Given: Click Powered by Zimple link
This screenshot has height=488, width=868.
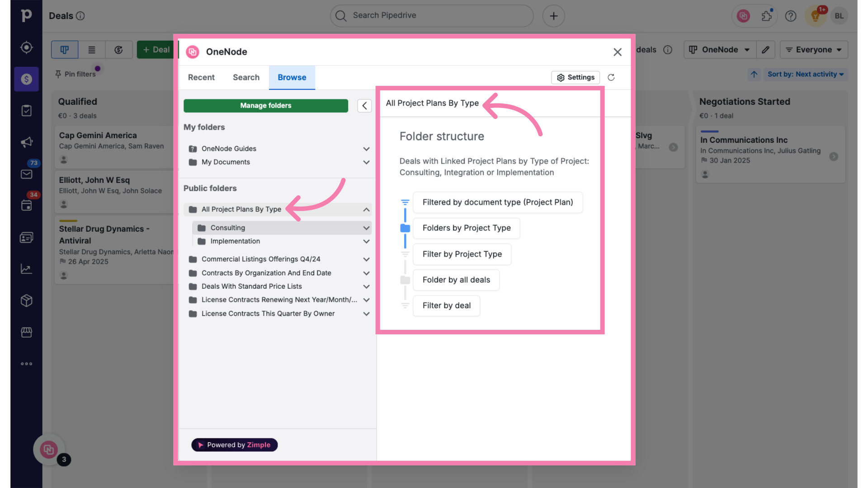Looking at the screenshot, I should (x=234, y=445).
